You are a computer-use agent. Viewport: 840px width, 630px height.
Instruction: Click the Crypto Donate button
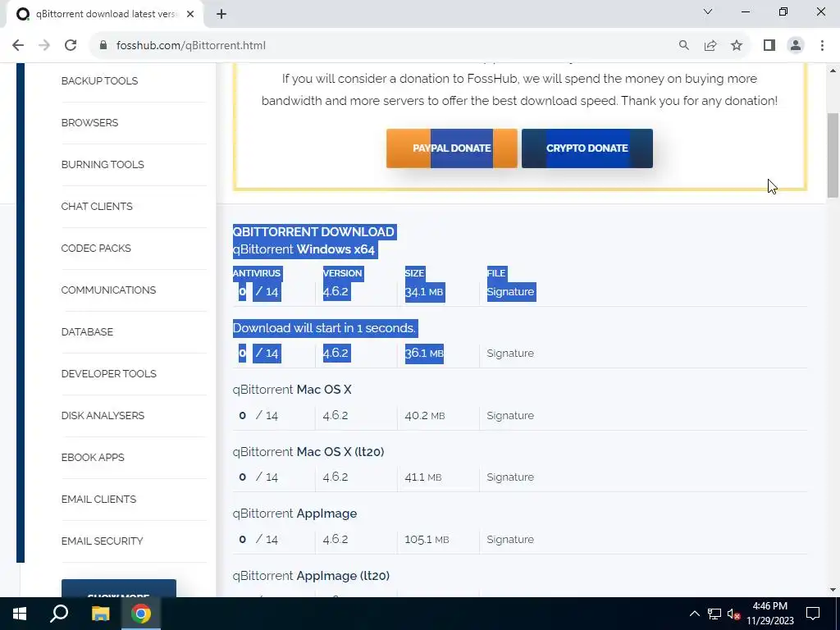[x=587, y=148]
